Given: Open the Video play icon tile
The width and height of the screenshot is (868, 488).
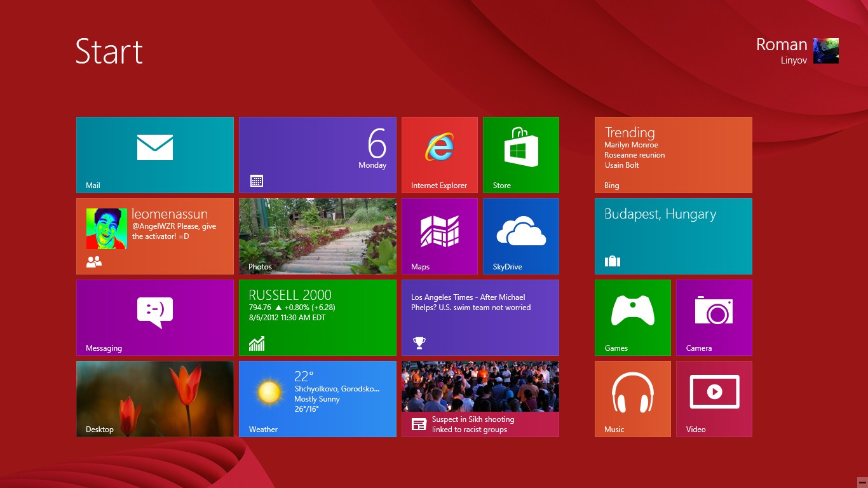Looking at the screenshot, I should pos(714,391).
